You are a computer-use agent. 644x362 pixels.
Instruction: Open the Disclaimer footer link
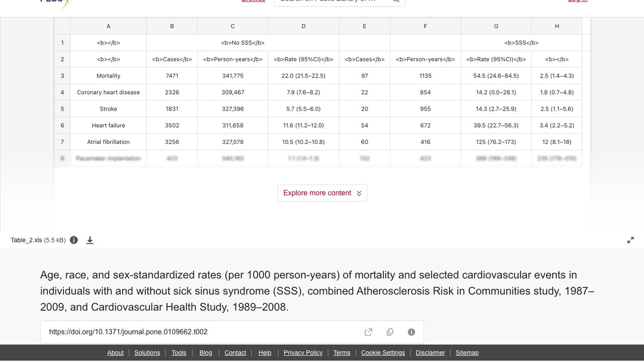(430, 353)
